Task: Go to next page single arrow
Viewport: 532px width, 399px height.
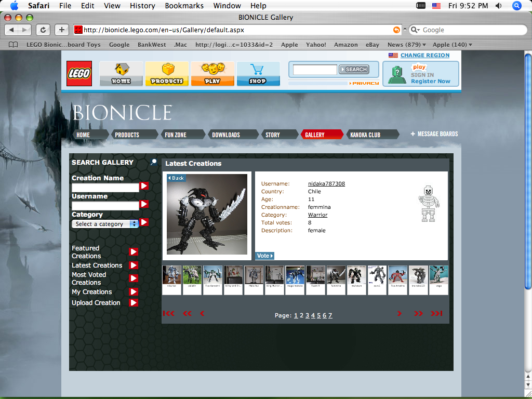Action: click(400, 313)
